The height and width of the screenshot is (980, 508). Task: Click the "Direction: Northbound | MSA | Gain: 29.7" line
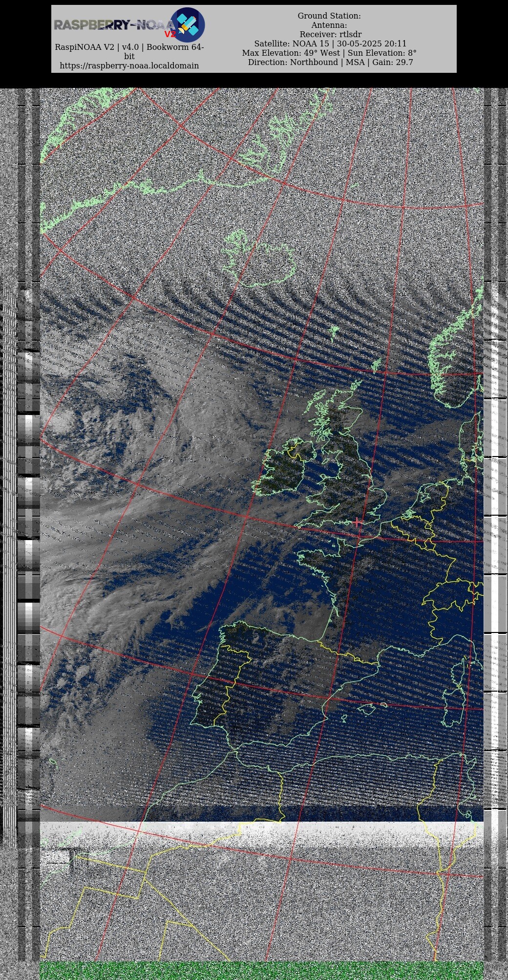(x=331, y=62)
